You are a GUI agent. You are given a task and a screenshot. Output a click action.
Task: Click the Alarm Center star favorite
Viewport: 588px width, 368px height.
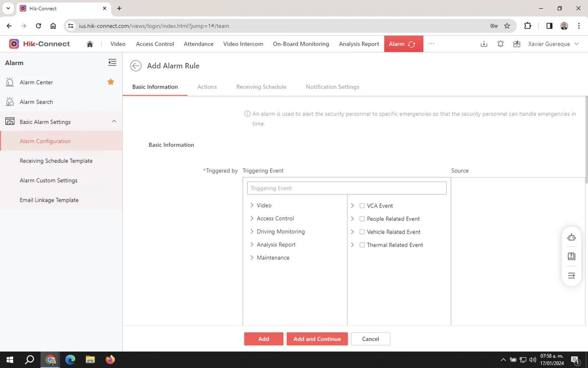111,82
